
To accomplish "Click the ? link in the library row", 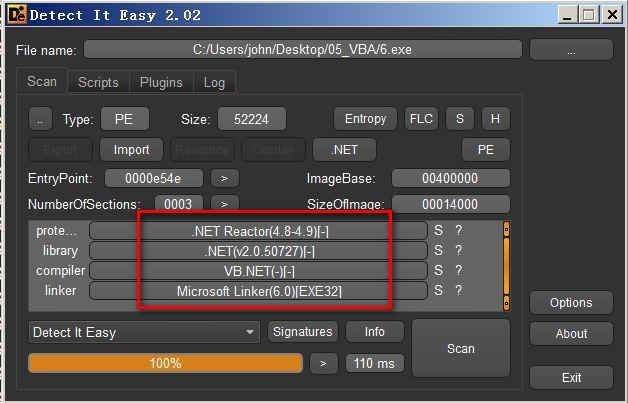I will point(459,250).
